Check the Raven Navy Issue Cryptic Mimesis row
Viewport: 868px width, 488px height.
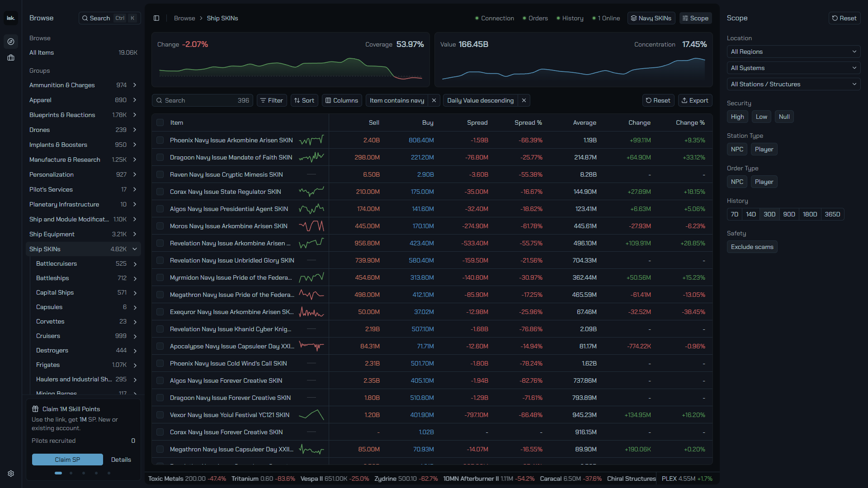160,174
